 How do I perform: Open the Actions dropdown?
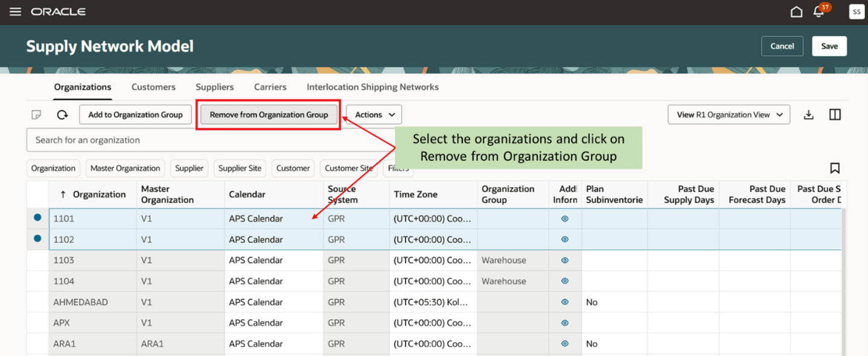coord(373,114)
